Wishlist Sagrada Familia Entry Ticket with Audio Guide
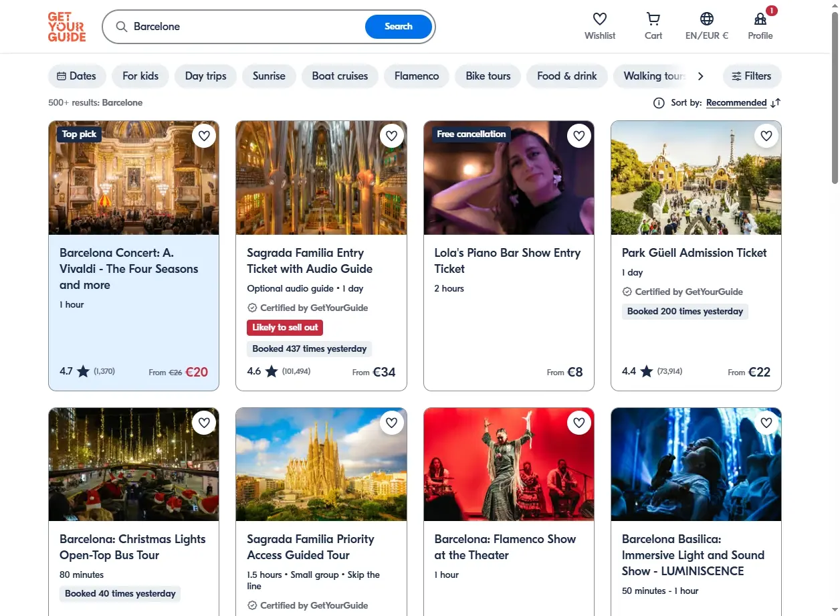The width and height of the screenshot is (840, 616). click(391, 136)
